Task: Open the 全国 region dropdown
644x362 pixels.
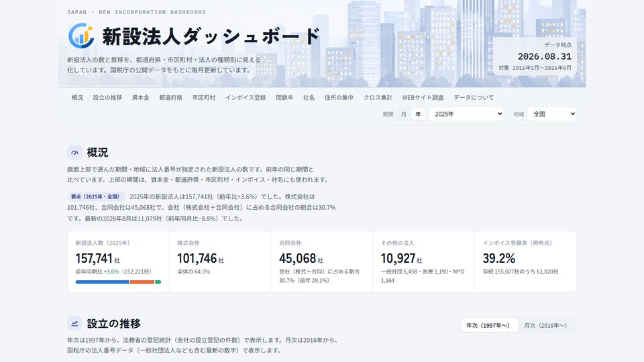Action: click(x=551, y=114)
